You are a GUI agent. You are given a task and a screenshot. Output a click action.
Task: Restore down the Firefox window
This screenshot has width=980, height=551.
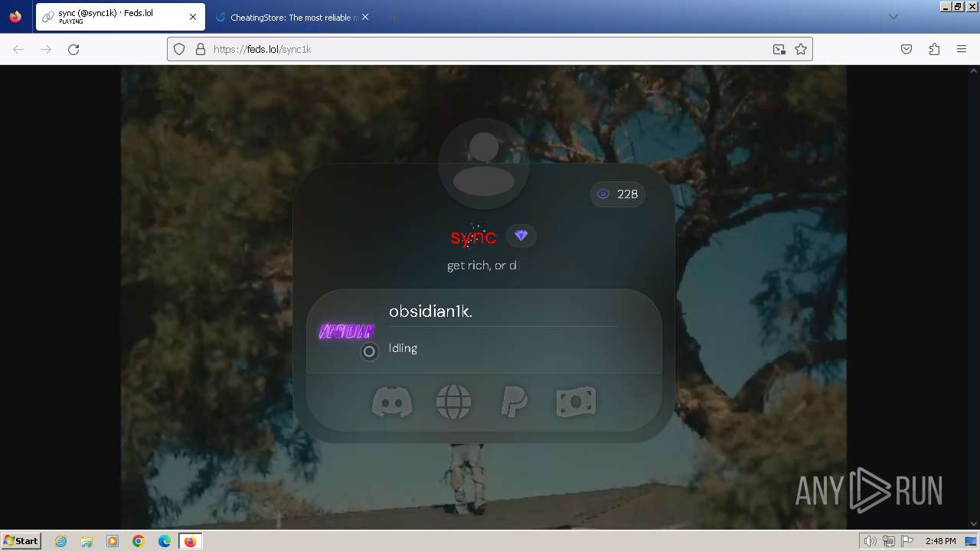pyautogui.click(x=957, y=6)
